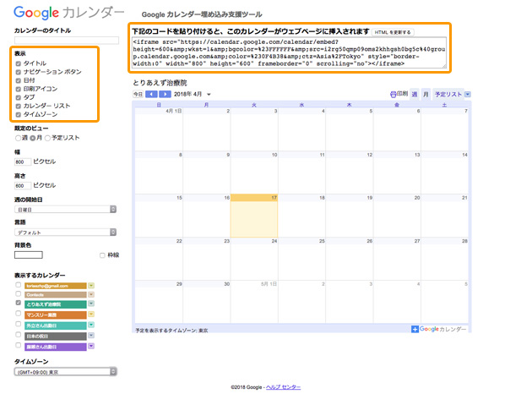Image resolution: width=532 pixels, height=394 pixels.
Task: Select the 予定リスト default view radio button
Action: click(47, 138)
